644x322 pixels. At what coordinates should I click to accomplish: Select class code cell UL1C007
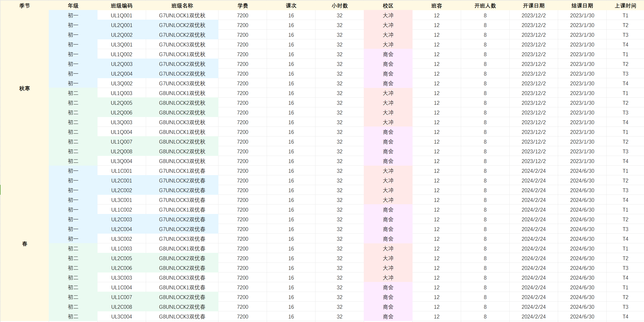(x=121, y=297)
